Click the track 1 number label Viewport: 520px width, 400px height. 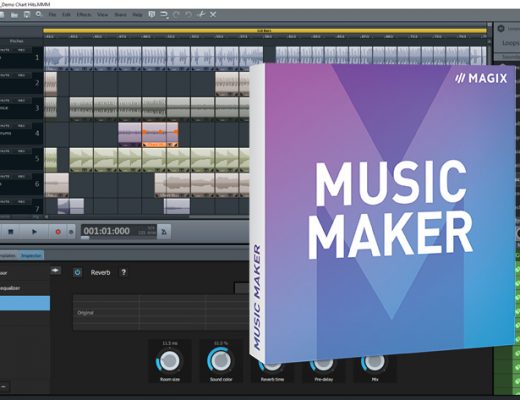pos(37,58)
